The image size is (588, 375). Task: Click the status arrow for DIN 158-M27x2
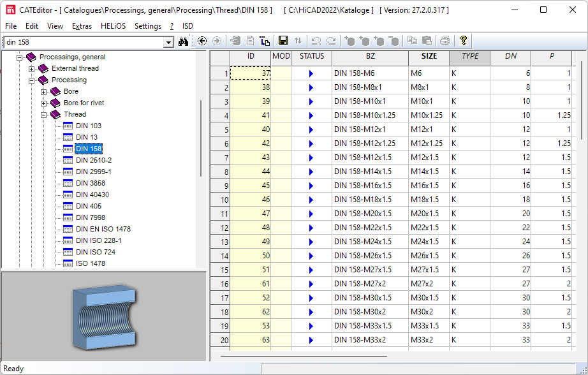click(x=311, y=284)
